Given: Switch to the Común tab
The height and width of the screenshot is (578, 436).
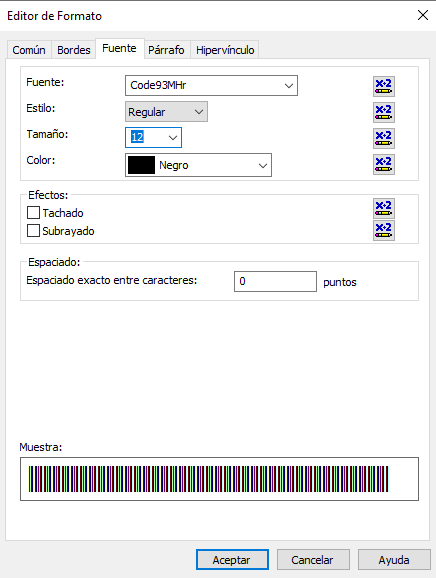Looking at the screenshot, I should click(x=29, y=50).
